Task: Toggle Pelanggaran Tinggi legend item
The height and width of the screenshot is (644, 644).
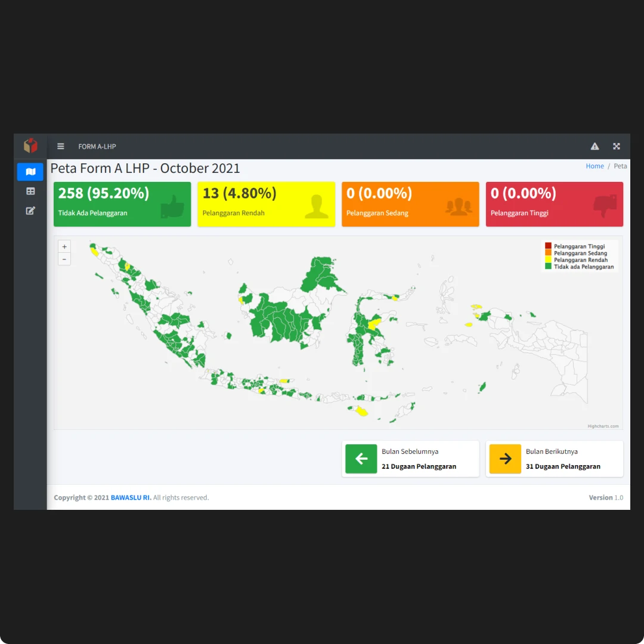Action: (578, 246)
